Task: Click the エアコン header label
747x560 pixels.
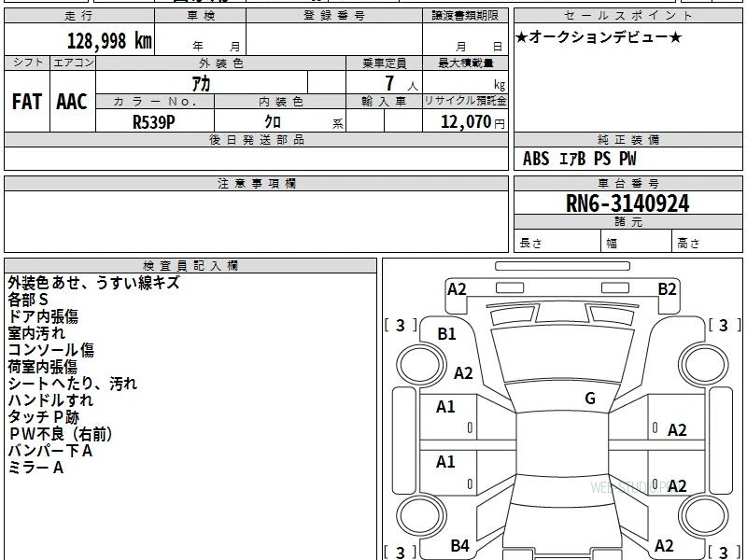Action: pyautogui.click(x=73, y=63)
